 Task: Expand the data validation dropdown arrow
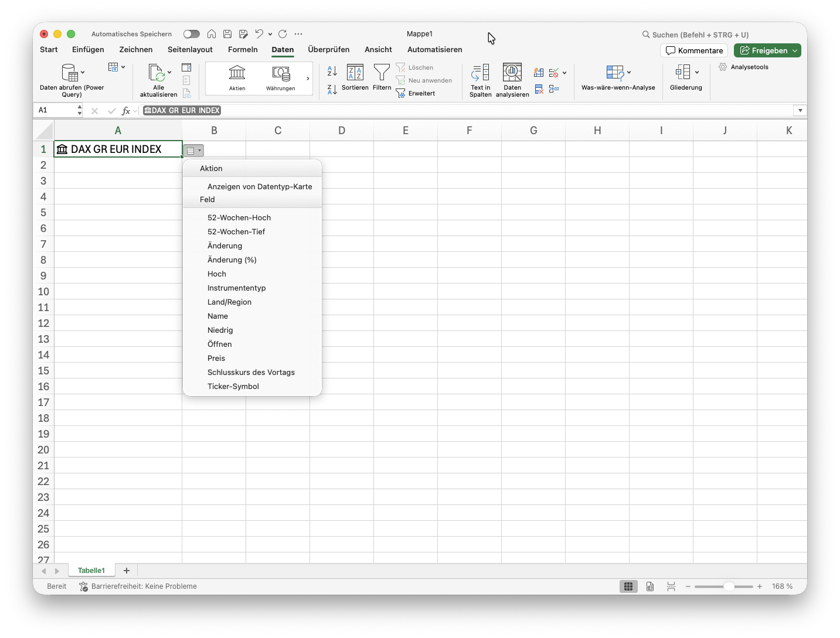tap(564, 73)
